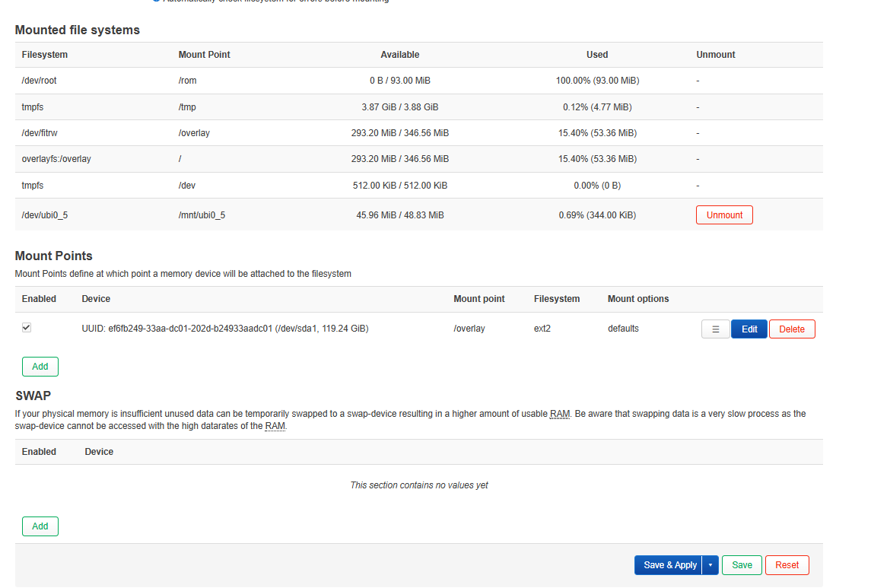Reset unsaved changes with Reset button
The width and height of the screenshot is (871, 588).
pyautogui.click(x=787, y=565)
